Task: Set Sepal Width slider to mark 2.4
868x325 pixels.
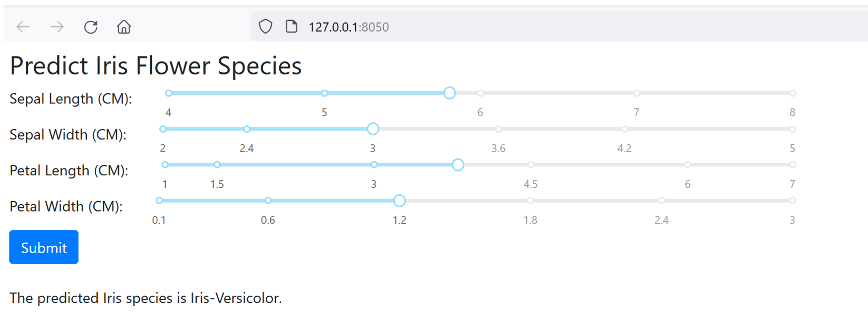Action: 247,129
